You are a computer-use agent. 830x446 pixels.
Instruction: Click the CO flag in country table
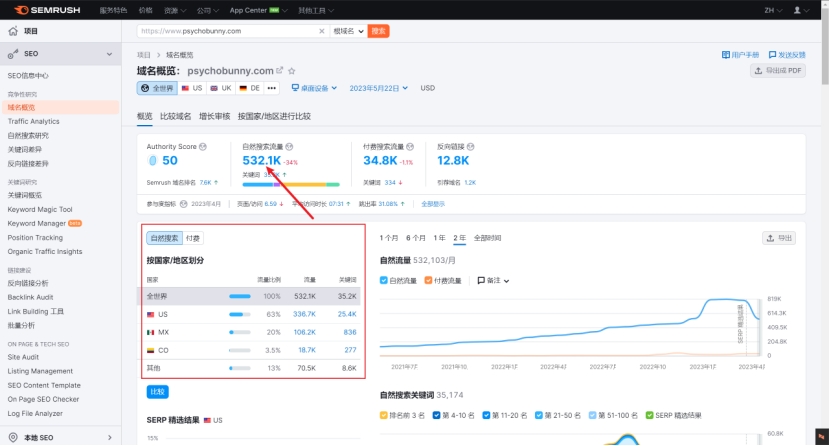pos(150,350)
